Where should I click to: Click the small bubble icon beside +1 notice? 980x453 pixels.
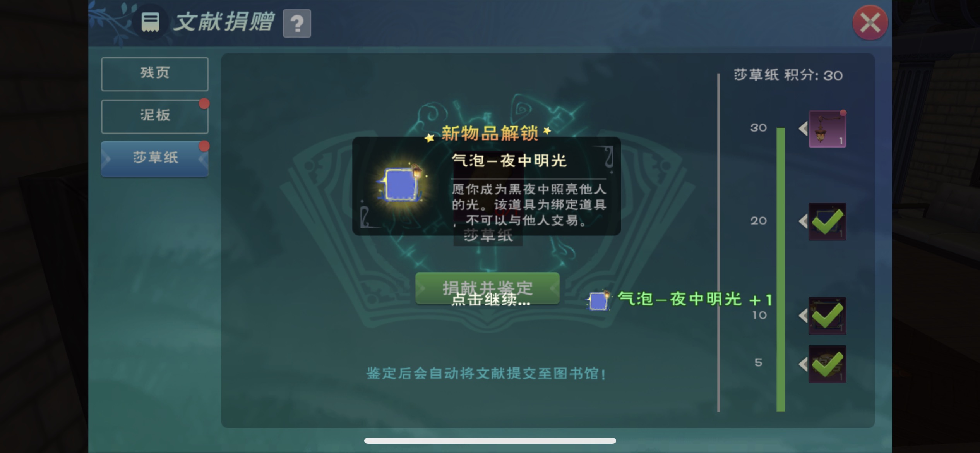(599, 300)
